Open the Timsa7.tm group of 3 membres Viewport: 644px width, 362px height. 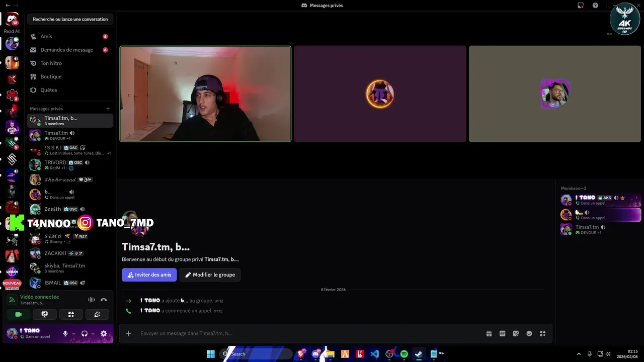(x=70, y=121)
